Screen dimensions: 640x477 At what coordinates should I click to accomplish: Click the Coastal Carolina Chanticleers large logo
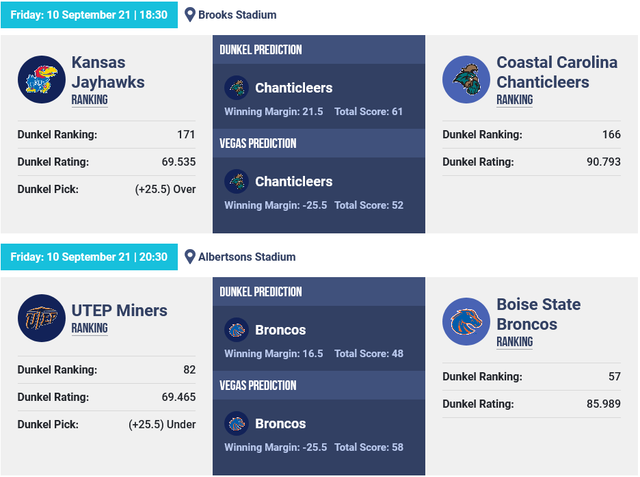(466, 80)
